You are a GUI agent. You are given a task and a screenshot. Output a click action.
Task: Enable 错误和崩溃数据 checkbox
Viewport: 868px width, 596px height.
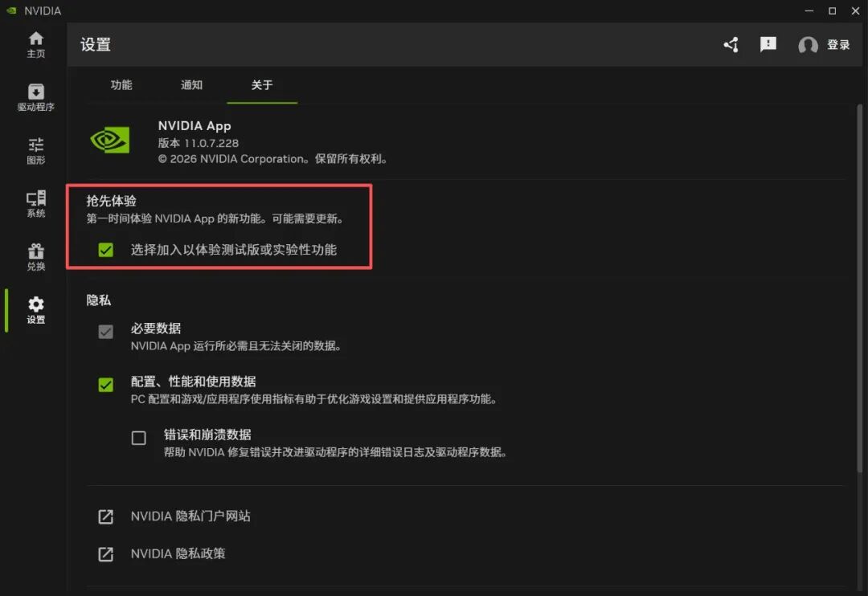pyautogui.click(x=139, y=438)
